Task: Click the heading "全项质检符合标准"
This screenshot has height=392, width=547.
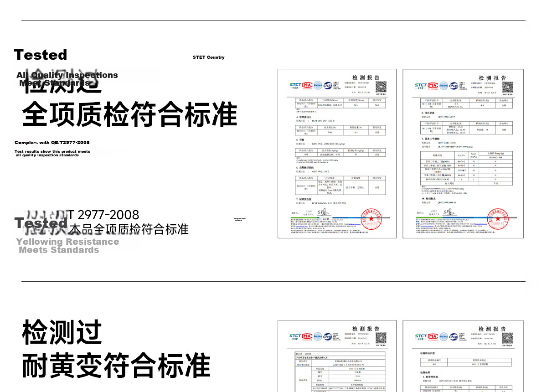Action: (x=130, y=114)
